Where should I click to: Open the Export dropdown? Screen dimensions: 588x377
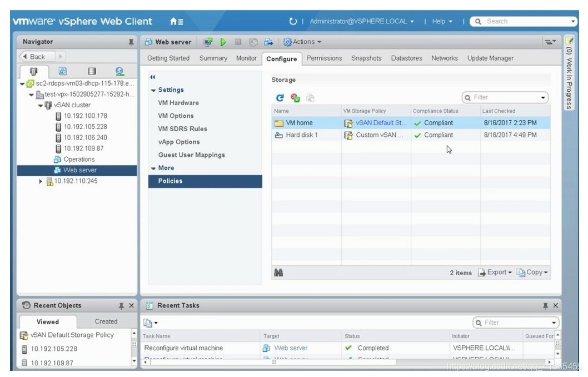495,272
